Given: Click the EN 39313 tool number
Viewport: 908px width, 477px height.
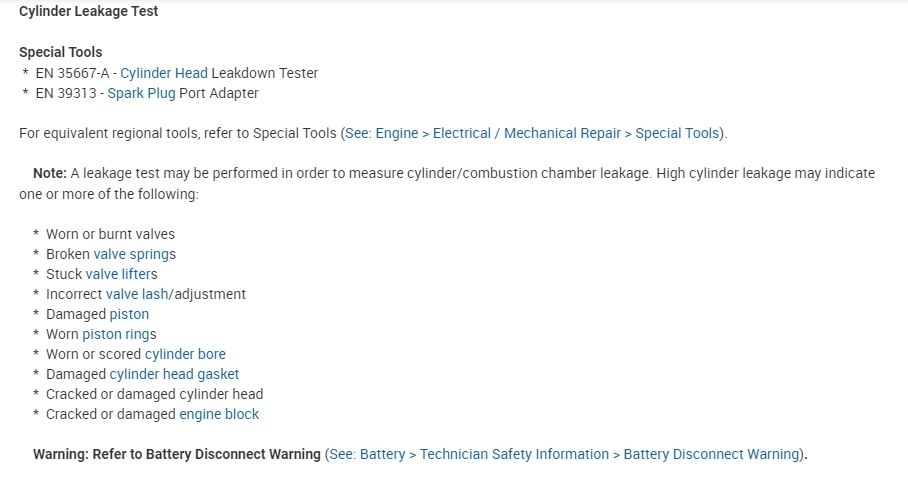Looking at the screenshot, I should pyautogui.click(x=65, y=93).
